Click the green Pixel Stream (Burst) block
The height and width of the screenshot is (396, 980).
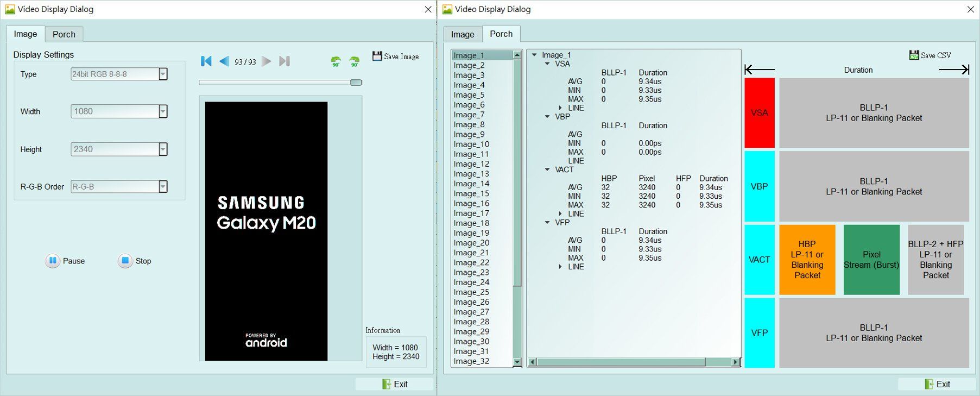coord(871,260)
